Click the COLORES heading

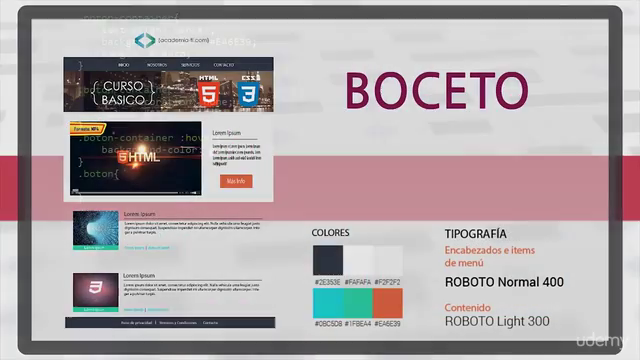pyautogui.click(x=331, y=233)
